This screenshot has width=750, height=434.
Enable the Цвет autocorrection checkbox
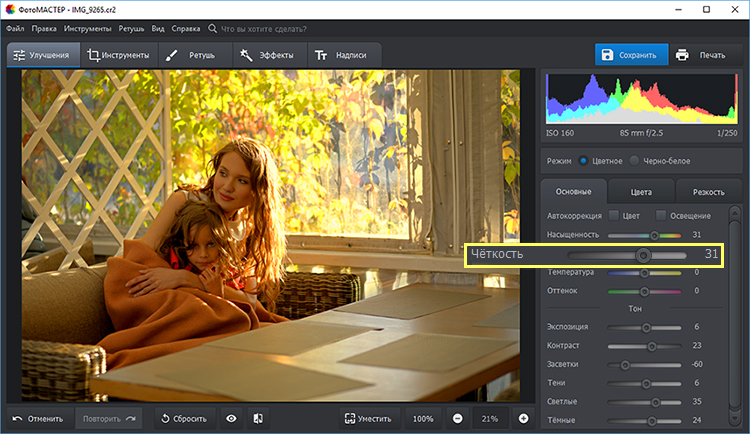coord(613,215)
